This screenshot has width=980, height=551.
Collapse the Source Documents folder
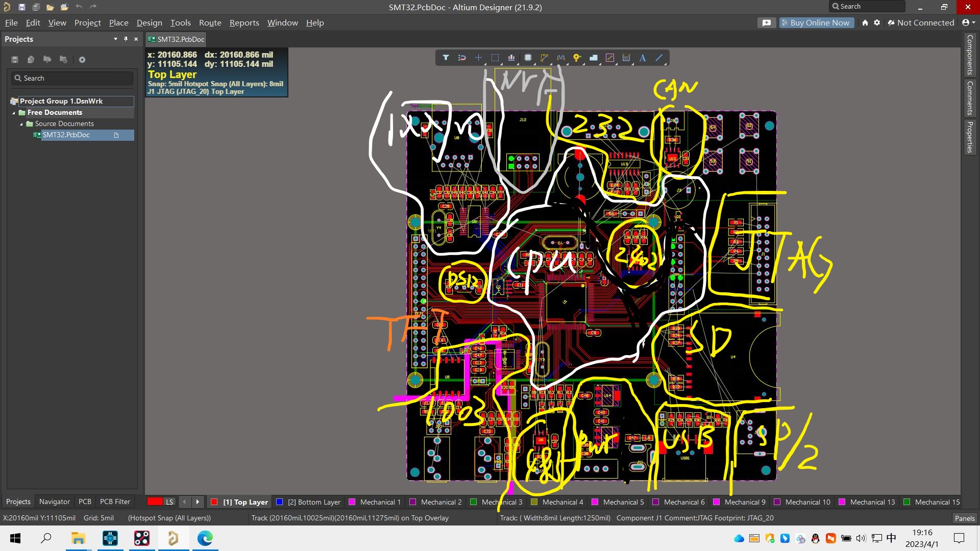click(21, 124)
